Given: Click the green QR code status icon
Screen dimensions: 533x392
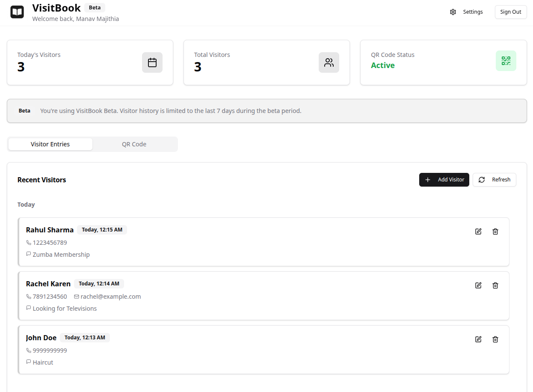Looking at the screenshot, I should pos(506,61).
